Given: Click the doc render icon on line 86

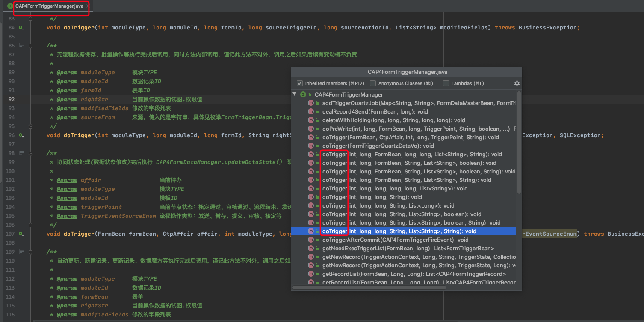Looking at the screenshot, I should point(21,46).
